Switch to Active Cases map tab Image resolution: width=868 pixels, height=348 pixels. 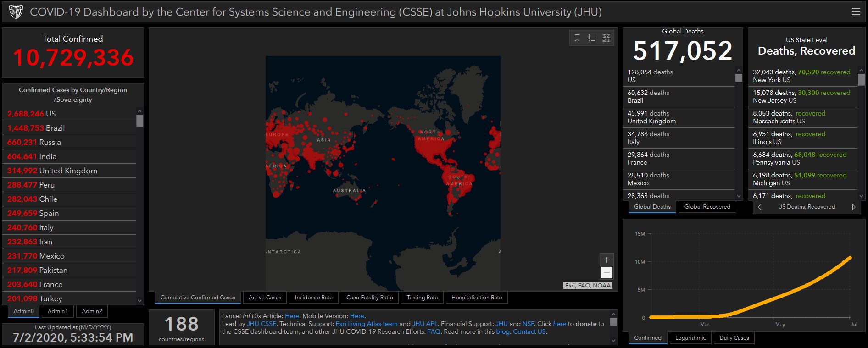click(265, 298)
